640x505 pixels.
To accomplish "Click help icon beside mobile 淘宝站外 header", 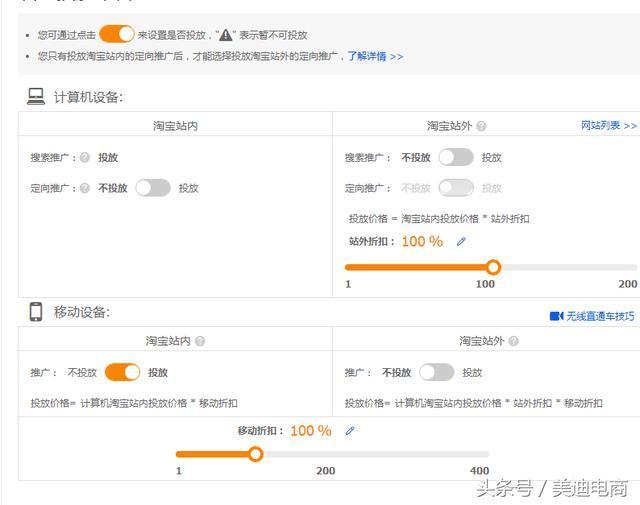I will (x=514, y=341).
